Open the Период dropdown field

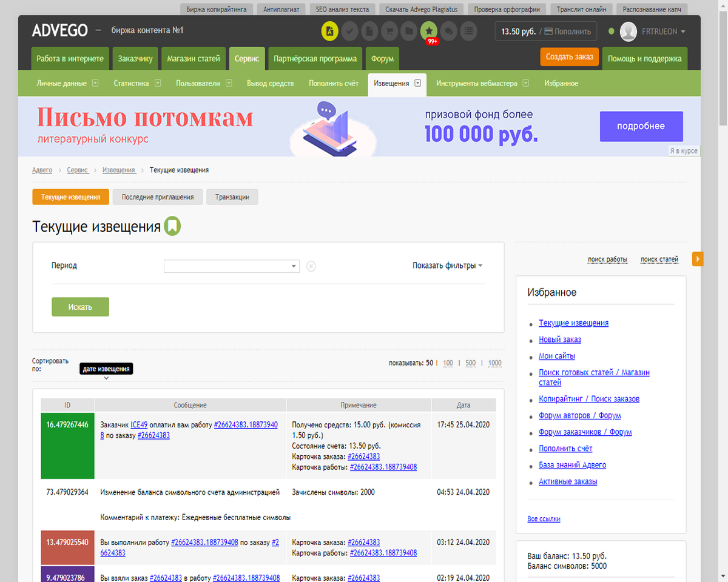click(x=232, y=266)
